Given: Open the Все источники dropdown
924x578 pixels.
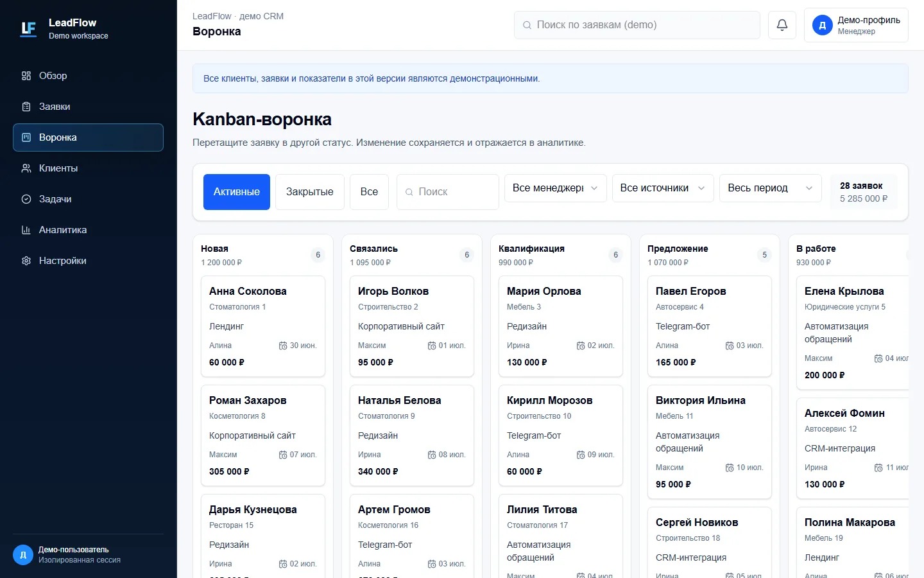Looking at the screenshot, I should point(663,188).
